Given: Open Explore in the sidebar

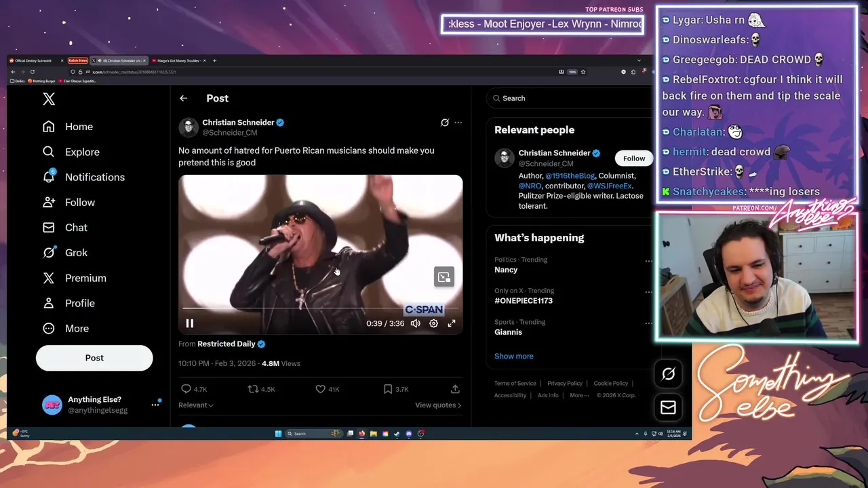Looking at the screenshot, I should [x=71, y=152].
